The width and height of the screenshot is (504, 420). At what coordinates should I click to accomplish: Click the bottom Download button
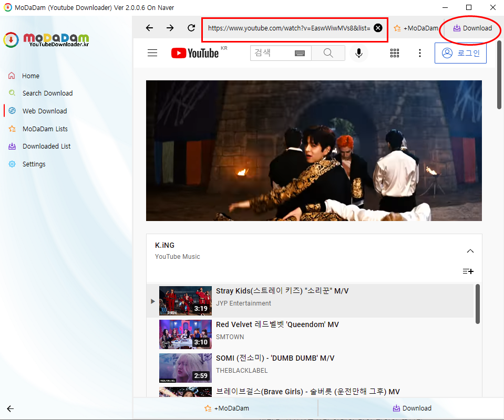point(412,408)
